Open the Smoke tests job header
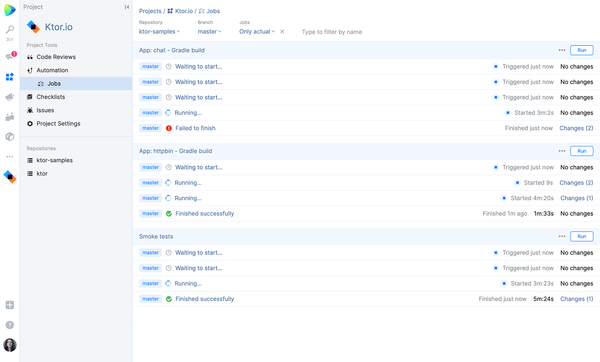The width and height of the screenshot is (600, 362). 156,236
